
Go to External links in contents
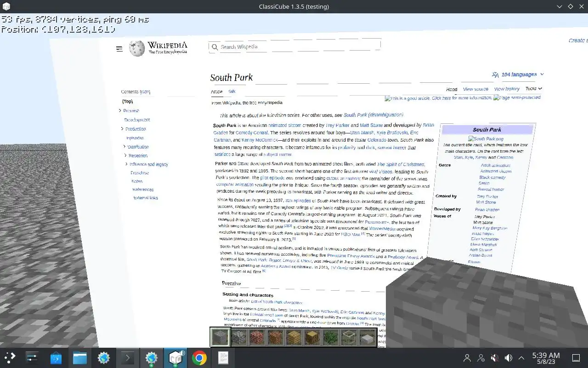tap(146, 198)
